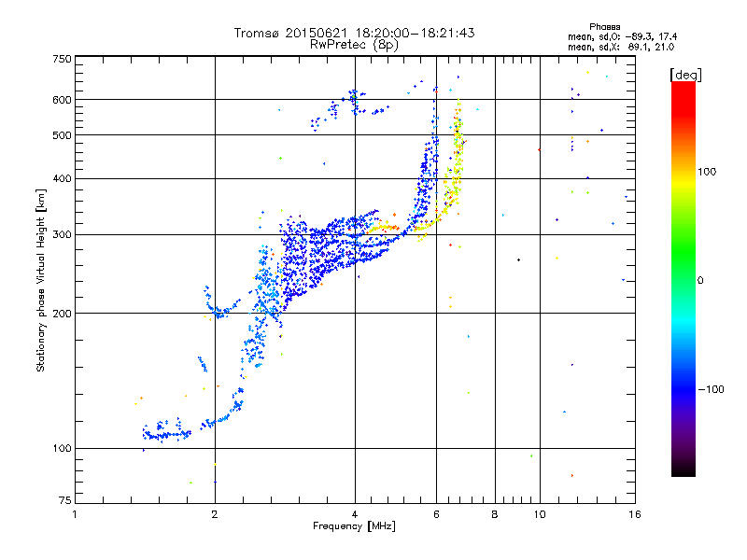Click the x-axis tick label '8'
747x560 pixels.
(495, 514)
